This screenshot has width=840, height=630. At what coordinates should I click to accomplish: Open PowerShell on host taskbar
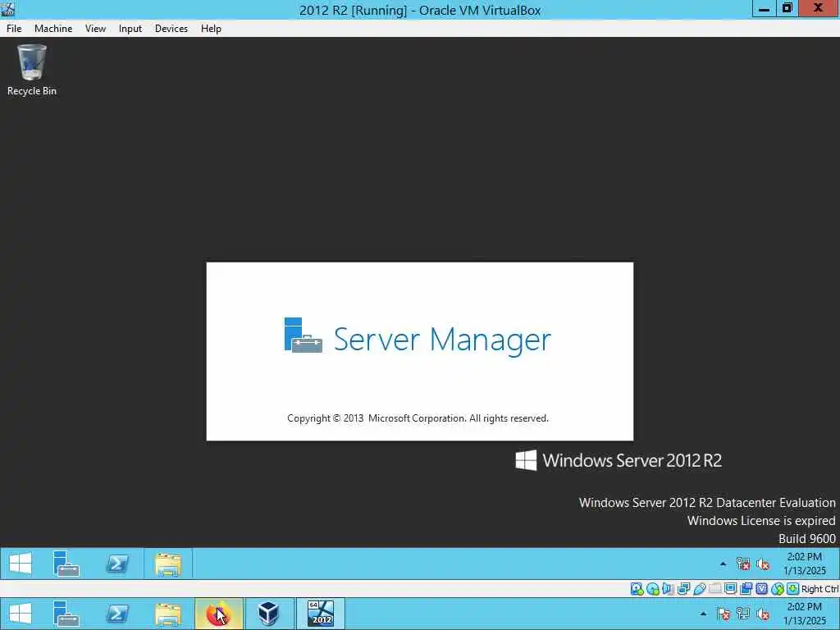coord(117,614)
